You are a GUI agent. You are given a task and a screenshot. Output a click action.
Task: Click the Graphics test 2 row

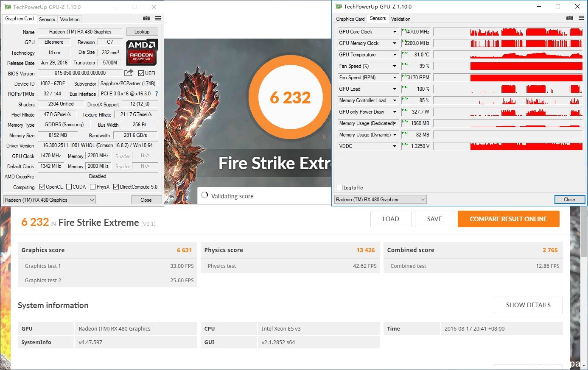click(107, 280)
